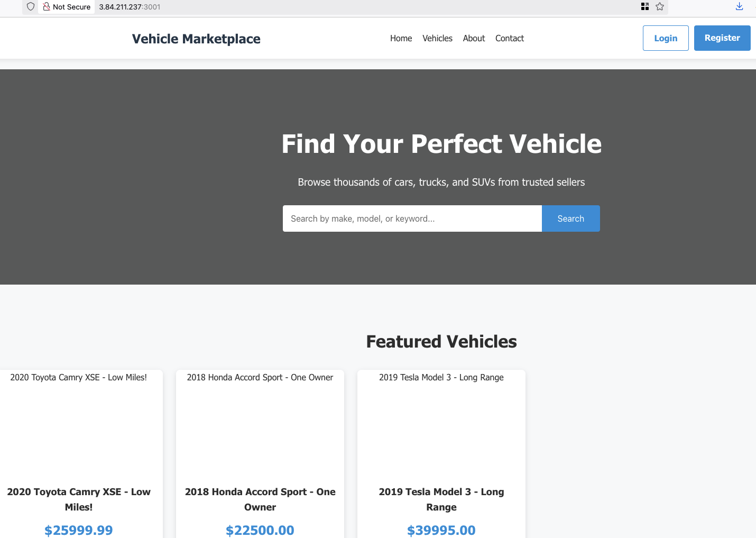Screen dimensions: 756x538
Task: Open the Vehicles nav item
Action: [x=437, y=38]
